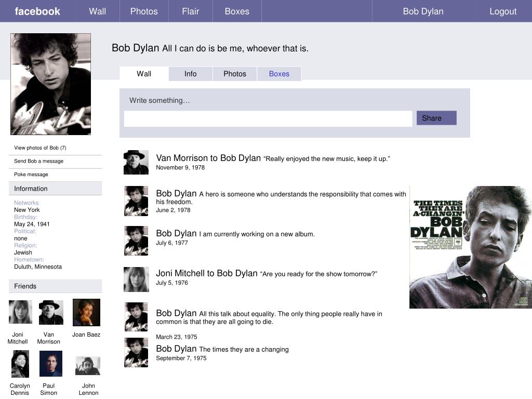Click Van Morrison's avatar on wall post

click(x=136, y=162)
